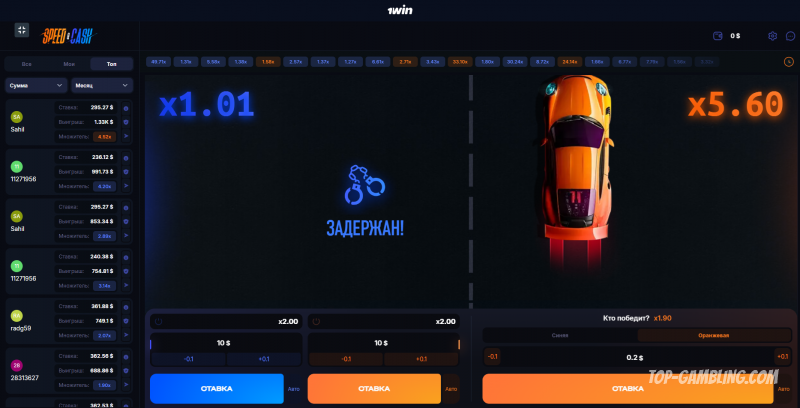The image size is (800, 408).
Task: Choose Оранжевая as winner
Action: coord(714,335)
